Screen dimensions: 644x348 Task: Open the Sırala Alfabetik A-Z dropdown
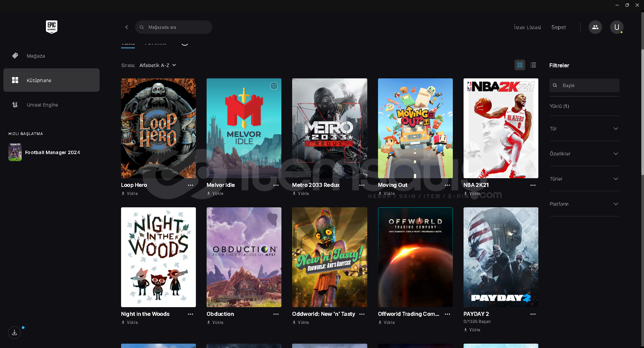(158, 65)
